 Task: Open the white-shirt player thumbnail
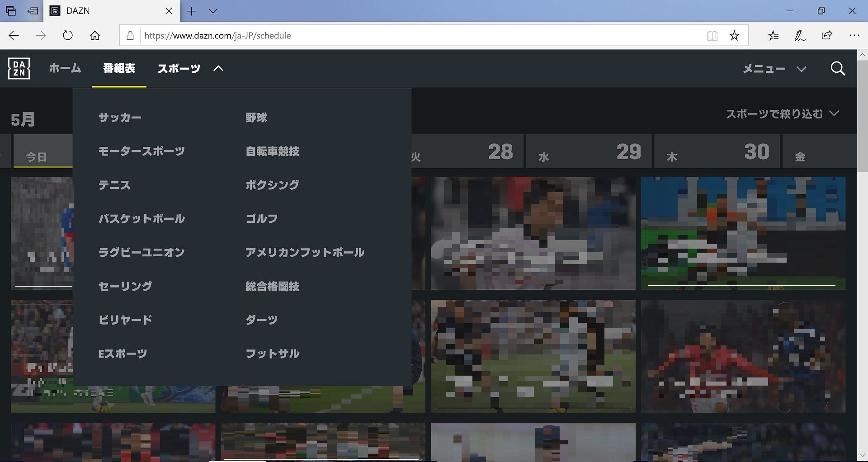pyautogui.click(x=533, y=233)
